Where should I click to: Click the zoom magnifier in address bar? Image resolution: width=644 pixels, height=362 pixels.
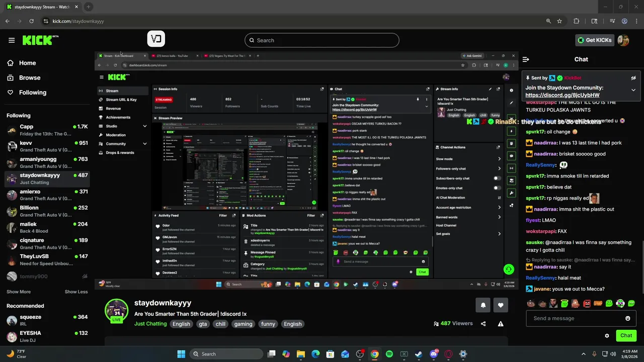coord(548,21)
